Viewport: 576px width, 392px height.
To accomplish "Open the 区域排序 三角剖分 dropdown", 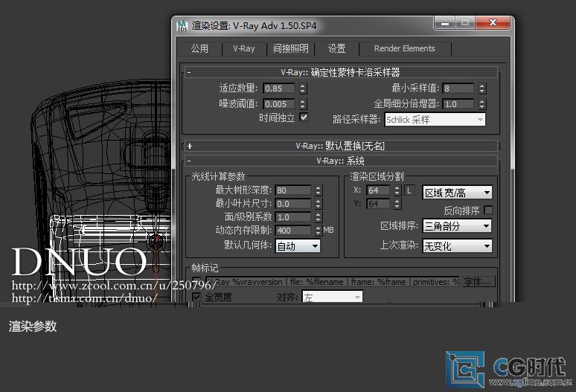I will click(458, 225).
